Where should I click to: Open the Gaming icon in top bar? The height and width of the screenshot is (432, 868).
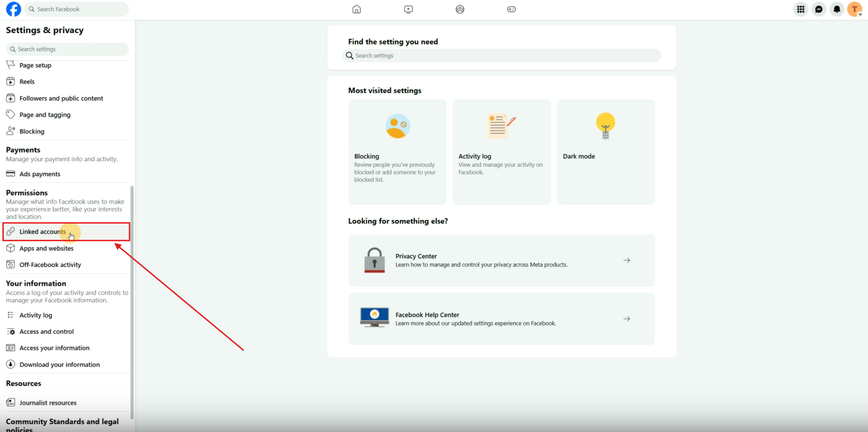click(x=511, y=9)
